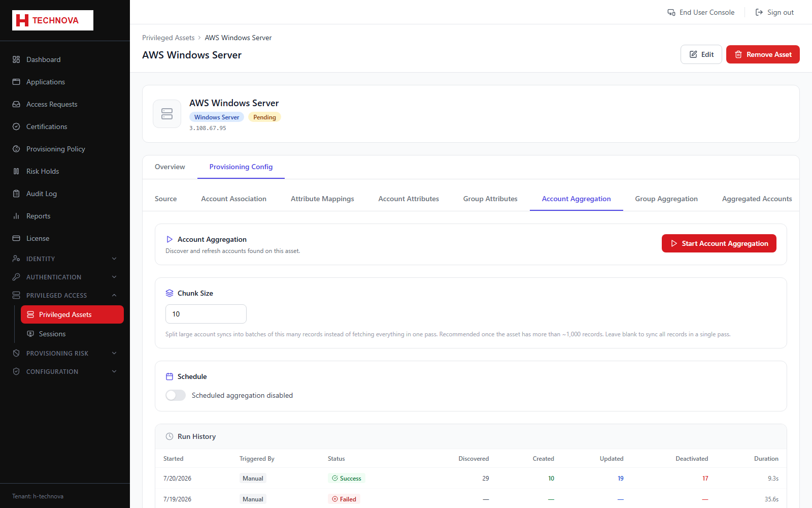Click the End User Console icon
Image resolution: width=812 pixels, height=508 pixels.
pyautogui.click(x=671, y=12)
